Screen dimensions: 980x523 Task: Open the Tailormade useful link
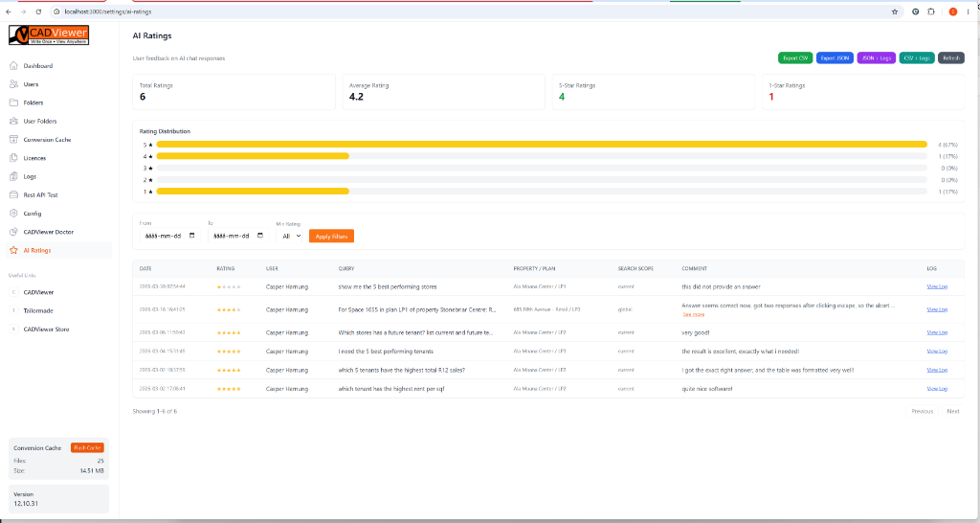(38, 310)
